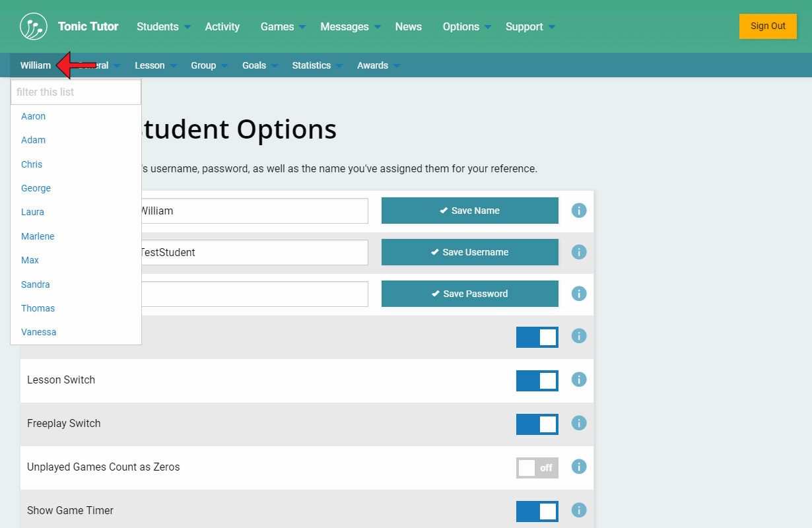The image size is (812, 528).
Task: Click info icon beside Save Password
Action: click(x=579, y=294)
